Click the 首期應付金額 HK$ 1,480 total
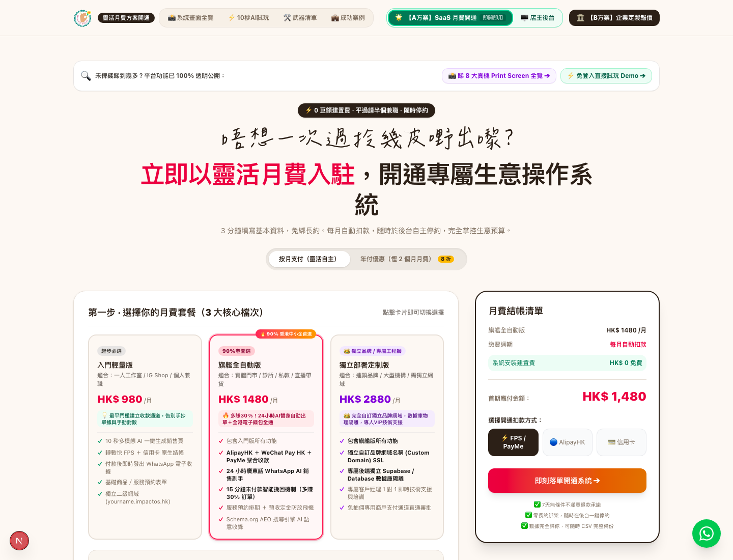The height and width of the screenshot is (560, 733). click(567, 397)
